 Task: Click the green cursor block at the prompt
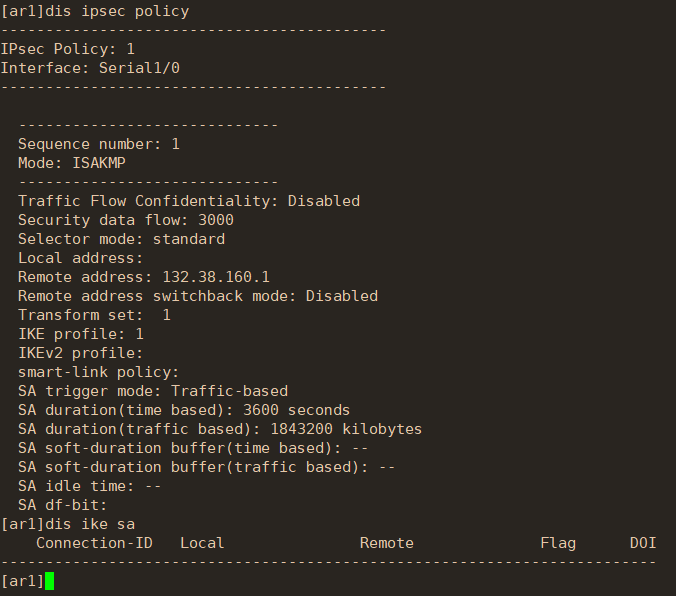(50, 581)
